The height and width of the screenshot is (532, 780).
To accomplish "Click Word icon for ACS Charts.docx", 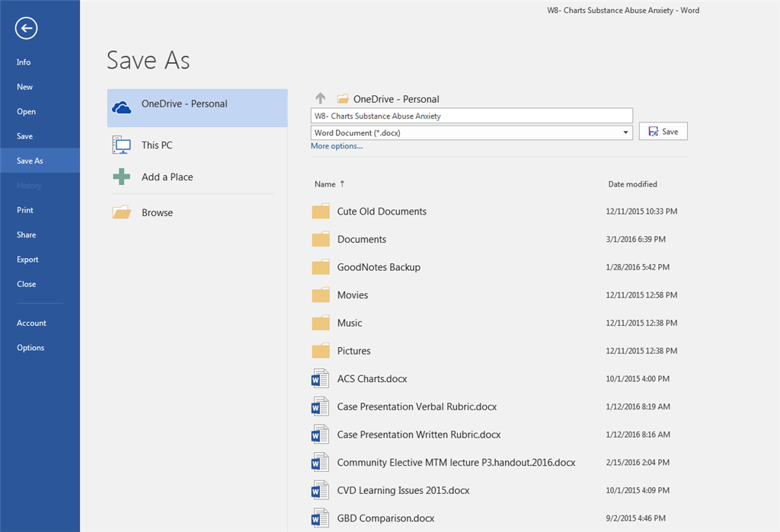I will [x=320, y=378].
